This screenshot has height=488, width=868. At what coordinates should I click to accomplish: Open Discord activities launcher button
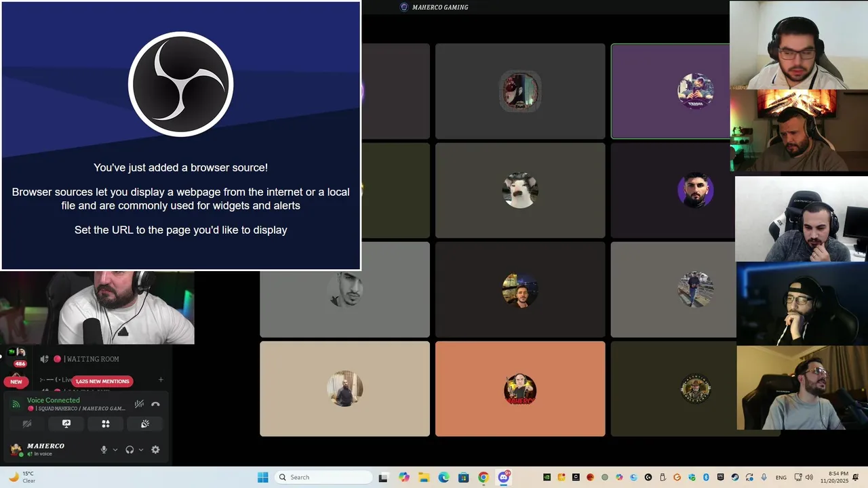[106, 424]
